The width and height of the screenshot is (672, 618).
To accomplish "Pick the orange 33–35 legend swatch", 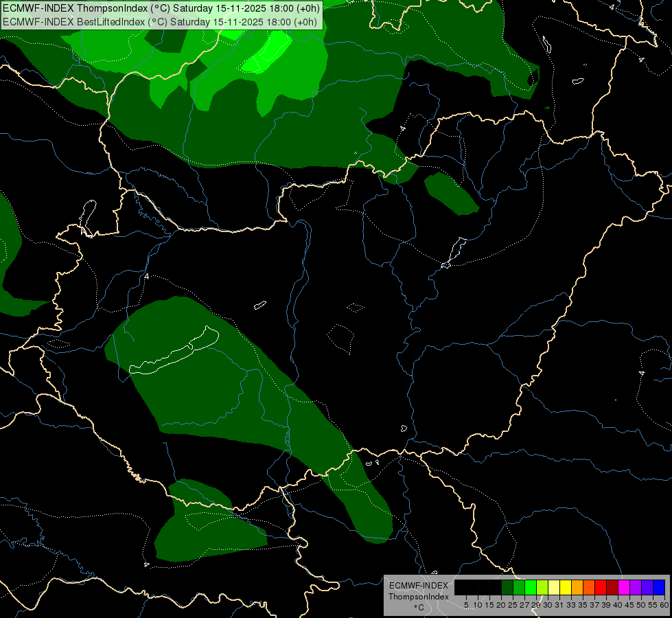I will pos(577,587).
